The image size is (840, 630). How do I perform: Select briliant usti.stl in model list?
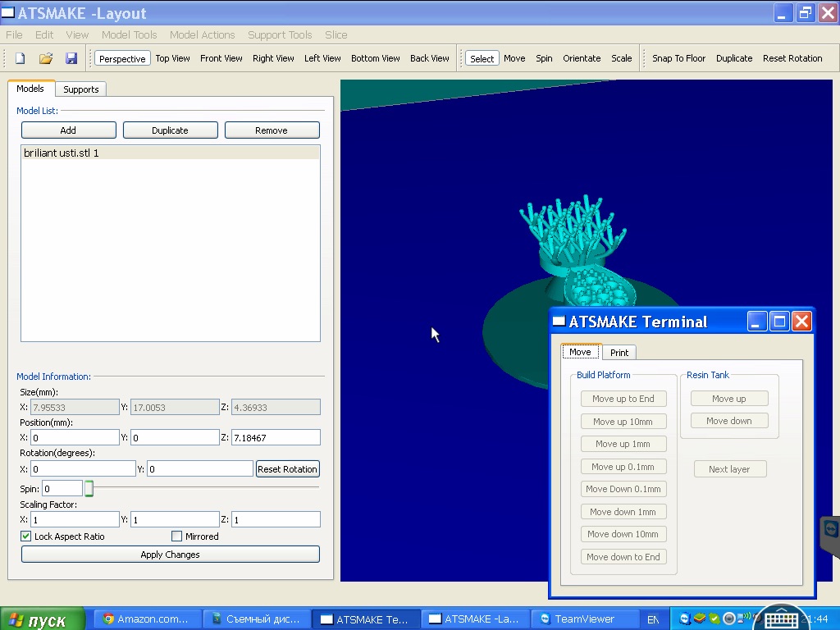[x=62, y=153]
